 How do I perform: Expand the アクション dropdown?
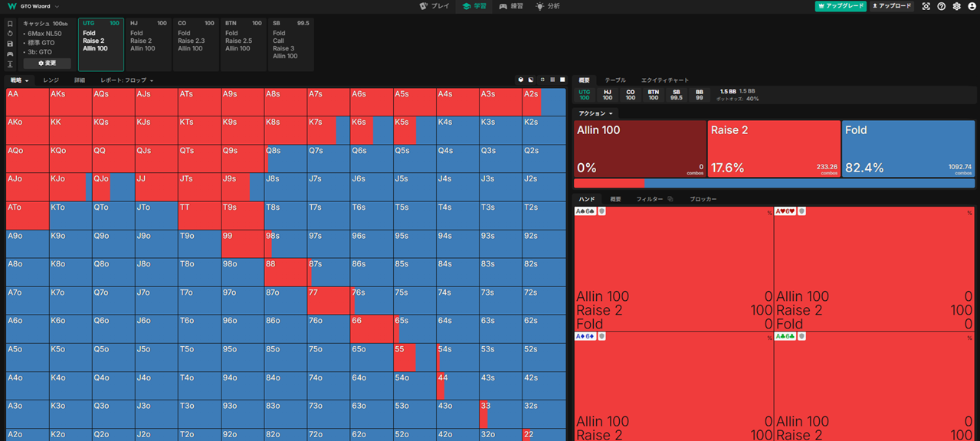pyautogui.click(x=595, y=113)
